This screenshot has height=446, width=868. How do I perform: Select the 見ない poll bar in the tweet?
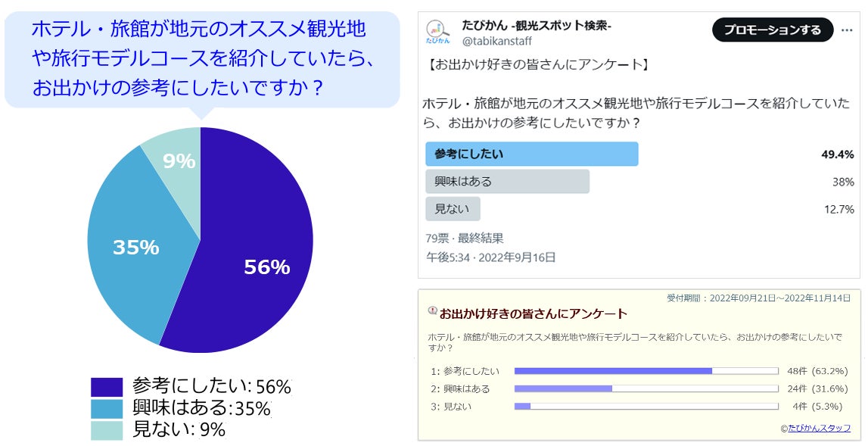pos(453,209)
